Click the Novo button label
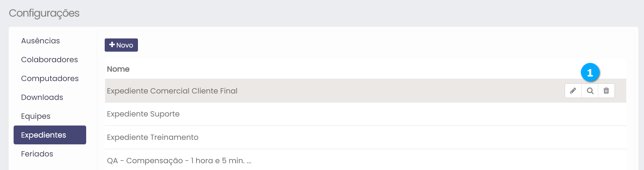This screenshot has width=644, height=170. click(125, 45)
